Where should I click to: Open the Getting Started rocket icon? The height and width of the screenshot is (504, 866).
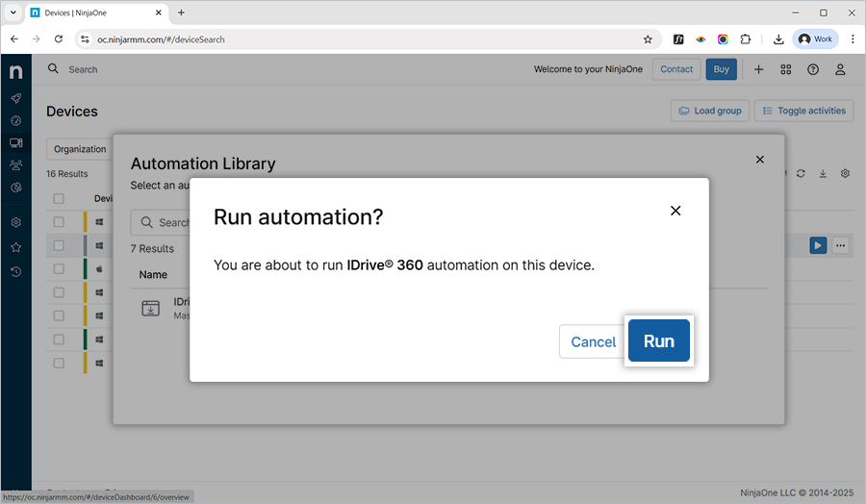(x=15, y=98)
